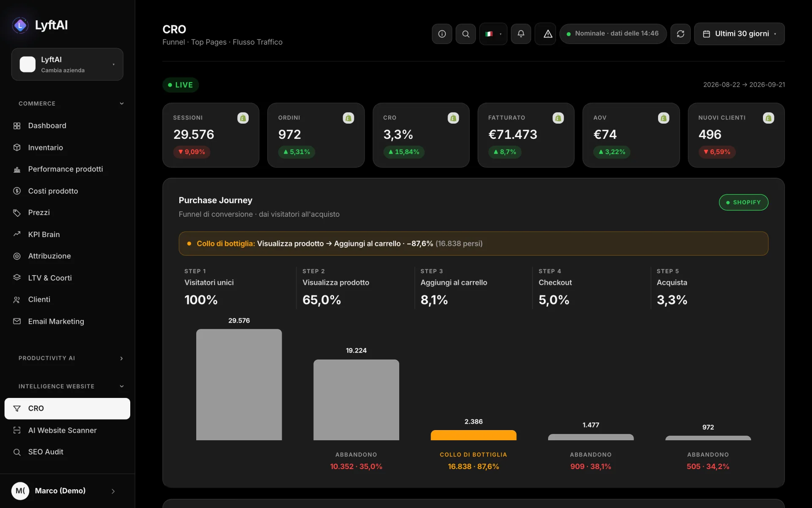Viewport: 812px width, 508px height.
Task: Click the Inventario box icon
Action: click(17, 147)
